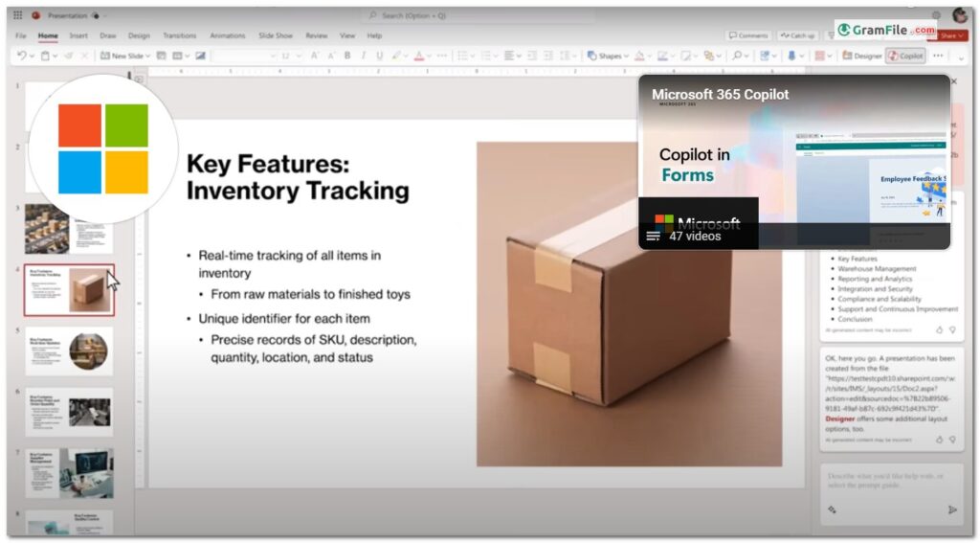
Task: Open the Arrange objects icon
Action: coord(708,56)
